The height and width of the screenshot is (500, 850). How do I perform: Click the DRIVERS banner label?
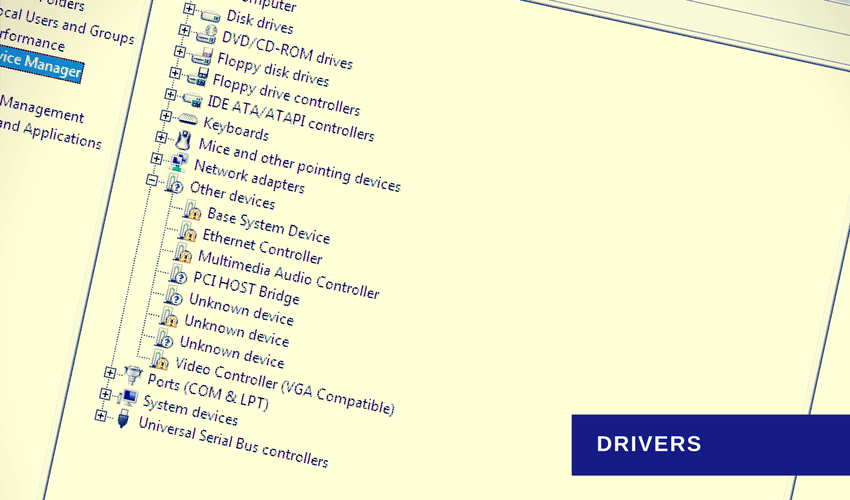(x=649, y=444)
